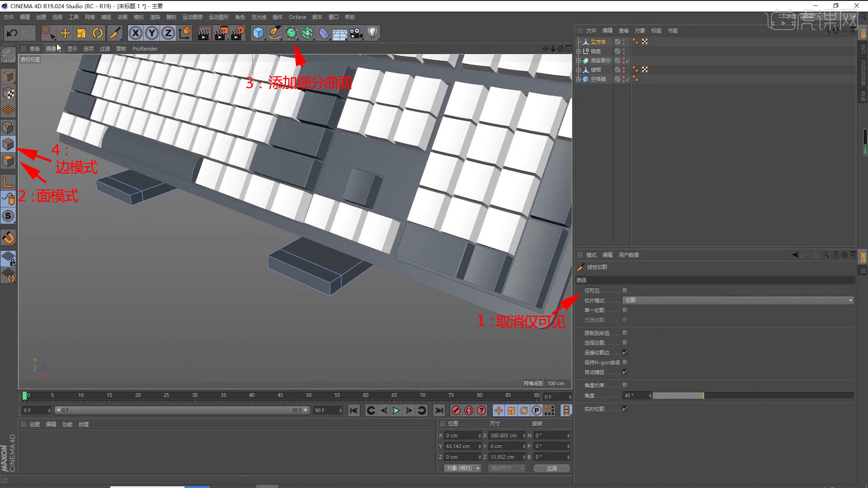This screenshot has width=868, height=488.
Task: Click the Rotate tool icon
Action: [x=98, y=33]
